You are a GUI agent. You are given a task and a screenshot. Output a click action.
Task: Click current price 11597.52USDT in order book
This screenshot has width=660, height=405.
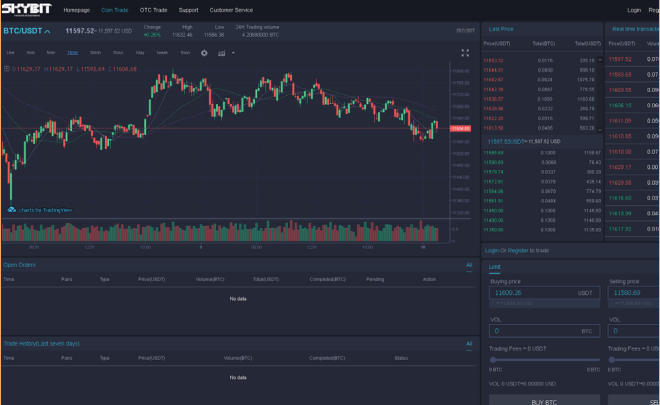(x=506, y=142)
